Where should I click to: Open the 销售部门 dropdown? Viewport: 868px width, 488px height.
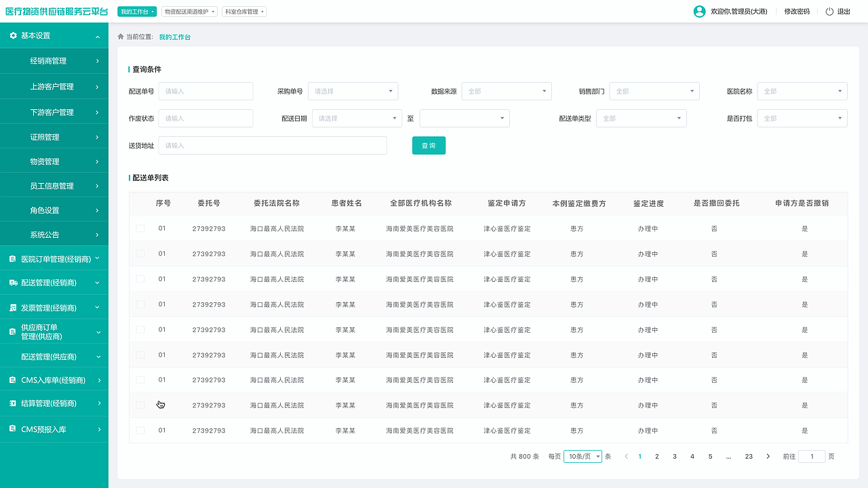(654, 91)
